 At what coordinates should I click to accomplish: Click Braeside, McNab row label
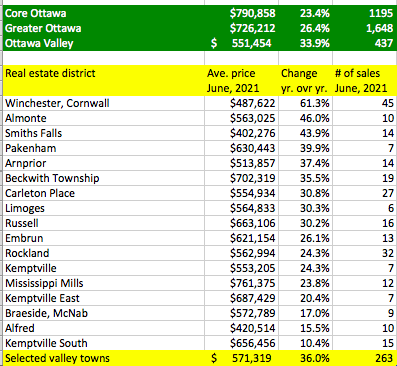coord(46,313)
